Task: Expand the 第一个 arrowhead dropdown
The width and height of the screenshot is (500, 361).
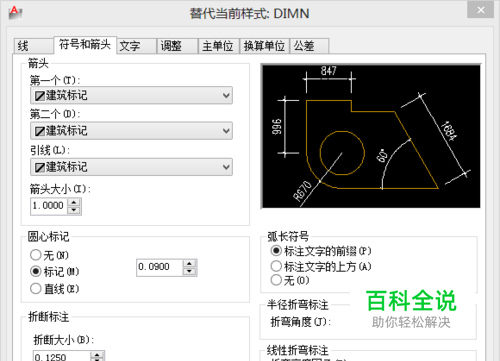Action: (x=131, y=96)
